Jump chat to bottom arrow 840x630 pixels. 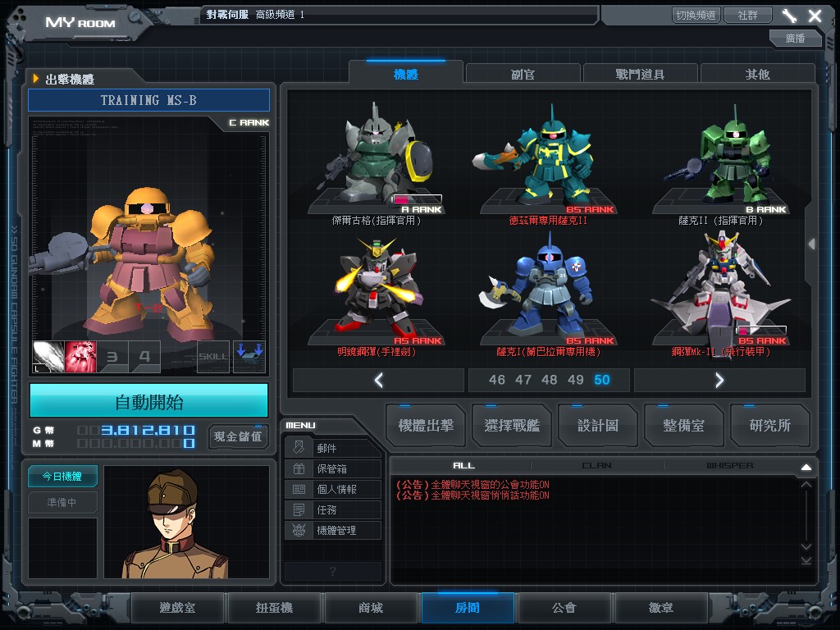click(x=806, y=560)
